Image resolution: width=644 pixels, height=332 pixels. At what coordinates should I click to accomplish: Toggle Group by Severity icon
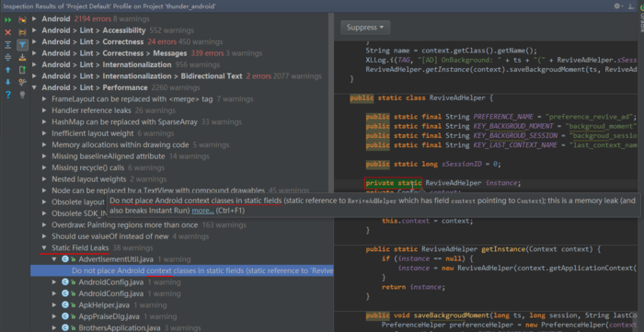point(23,19)
